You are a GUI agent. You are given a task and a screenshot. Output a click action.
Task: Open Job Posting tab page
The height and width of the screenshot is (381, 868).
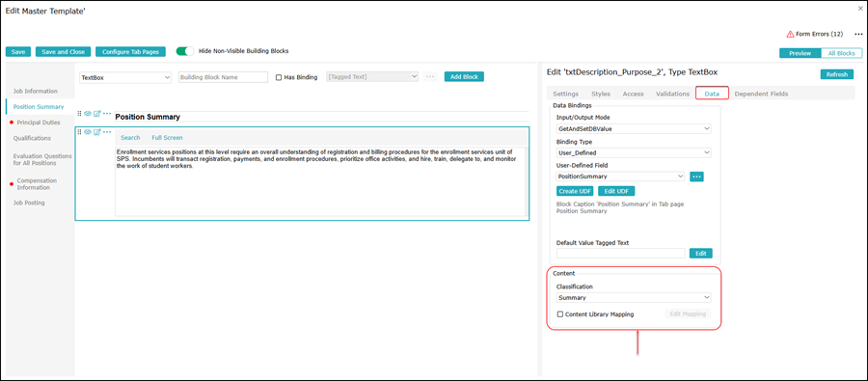pyautogui.click(x=29, y=203)
